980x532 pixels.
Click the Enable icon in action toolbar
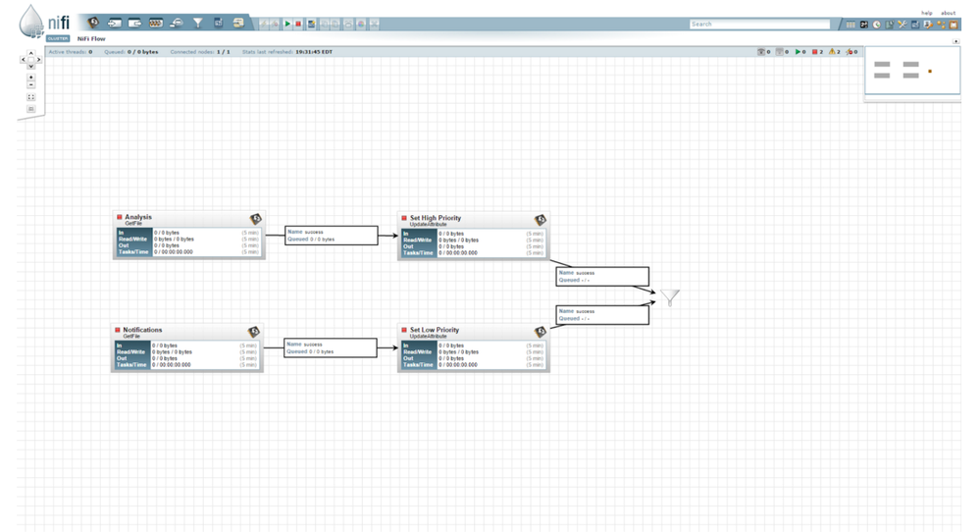[264, 24]
